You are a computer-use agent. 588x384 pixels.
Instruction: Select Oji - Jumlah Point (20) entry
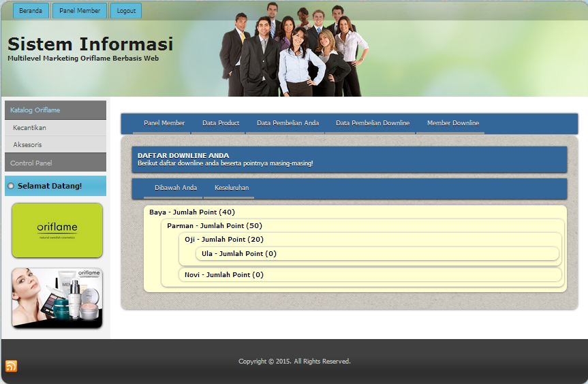[224, 240]
